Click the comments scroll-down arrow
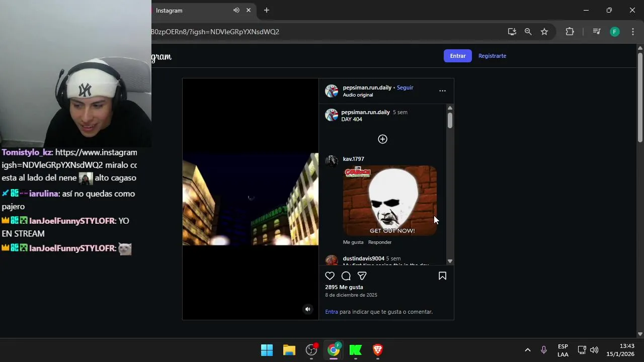Image resolution: width=644 pixels, height=362 pixels. tap(450, 261)
